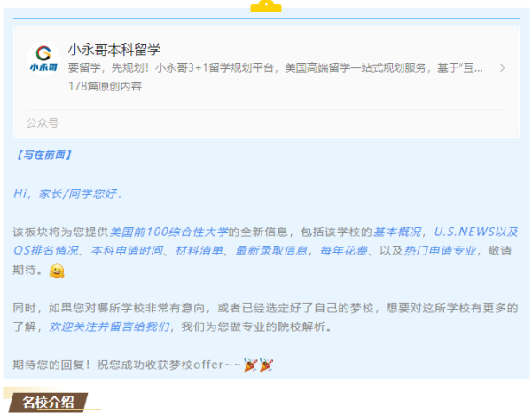Click 欢迎关注并留言给我们 highlighted text
Viewport: 532px width, 416px height.
point(109,326)
